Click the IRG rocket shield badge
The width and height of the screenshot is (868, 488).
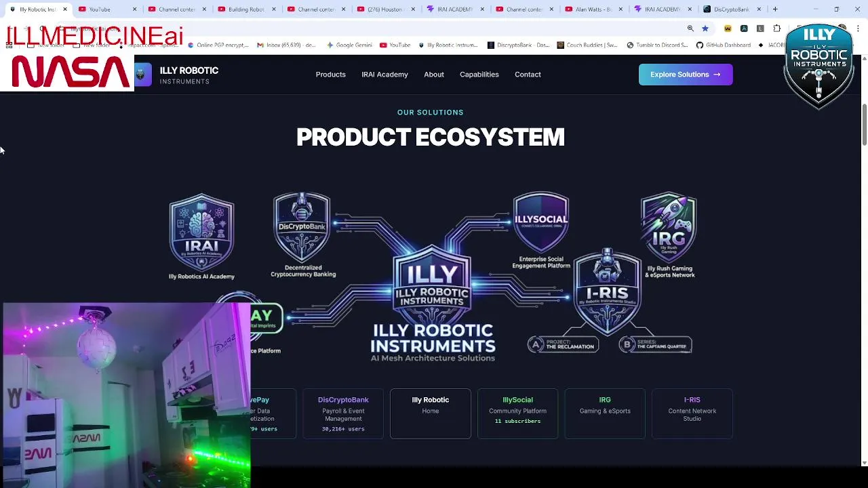669,228
